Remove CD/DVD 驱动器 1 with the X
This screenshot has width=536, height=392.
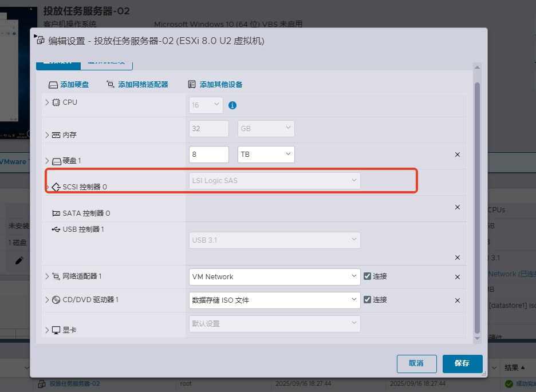click(458, 300)
